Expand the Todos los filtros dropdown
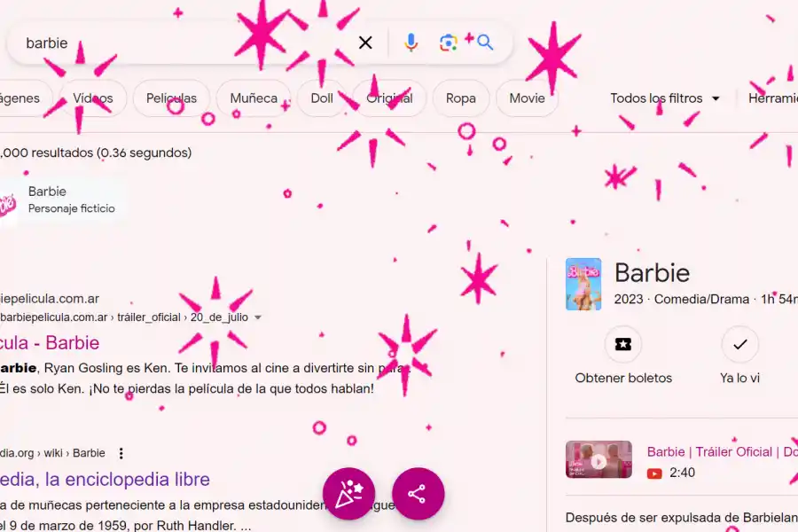 coord(665,98)
